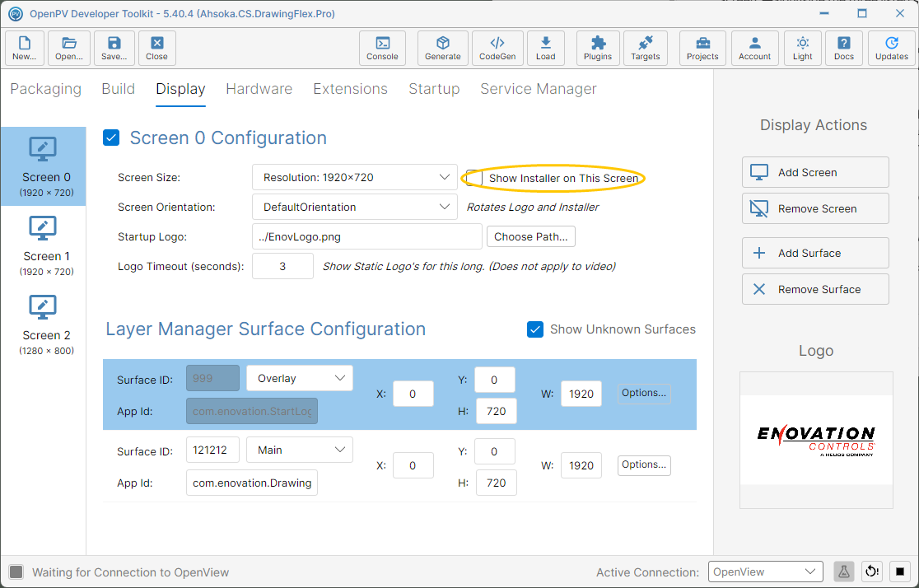
Task: Open the Overlay layer dropdown for surface 999
Action: 300,378
